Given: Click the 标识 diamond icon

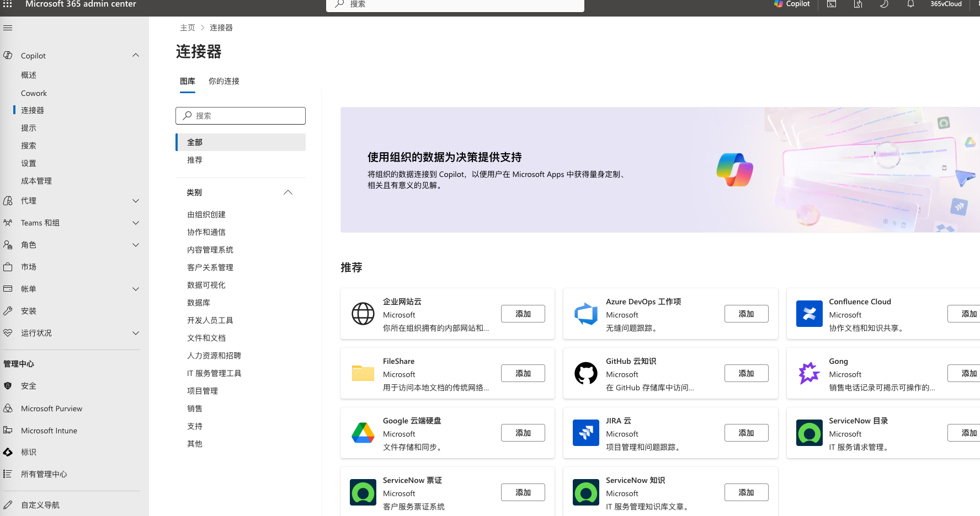Looking at the screenshot, I should (x=8, y=452).
